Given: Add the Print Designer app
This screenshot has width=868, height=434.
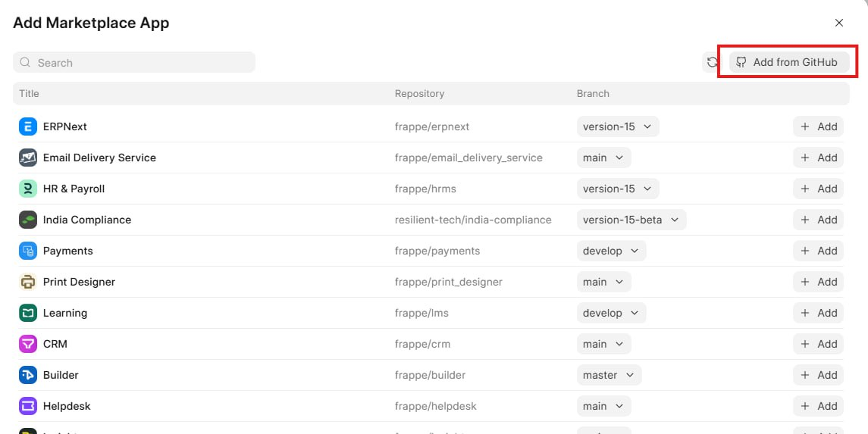Looking at the screenshot, I should (818, 282).
